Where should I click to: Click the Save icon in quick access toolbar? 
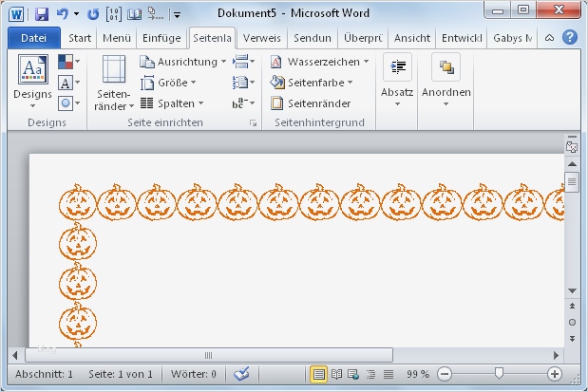tap(42, 14)
